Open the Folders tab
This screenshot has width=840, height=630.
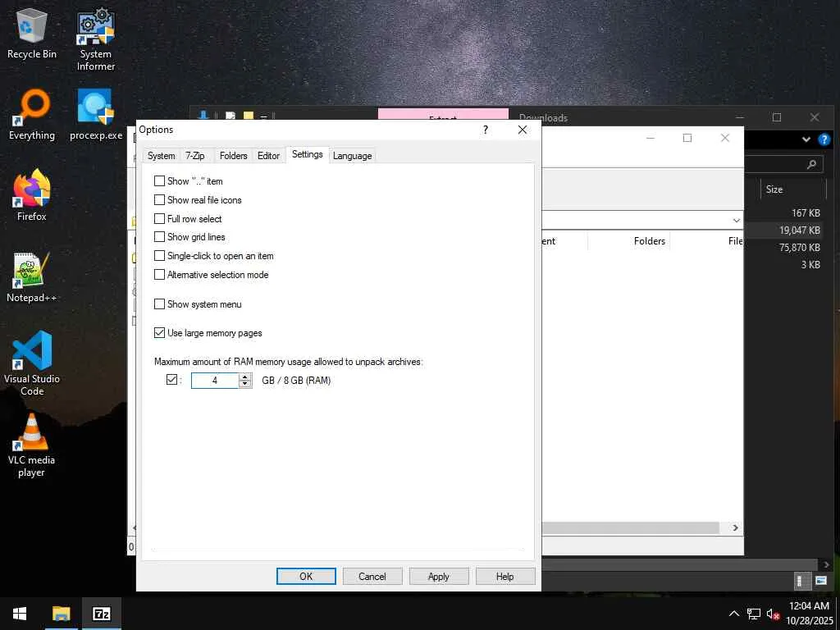tap(234, 155)
